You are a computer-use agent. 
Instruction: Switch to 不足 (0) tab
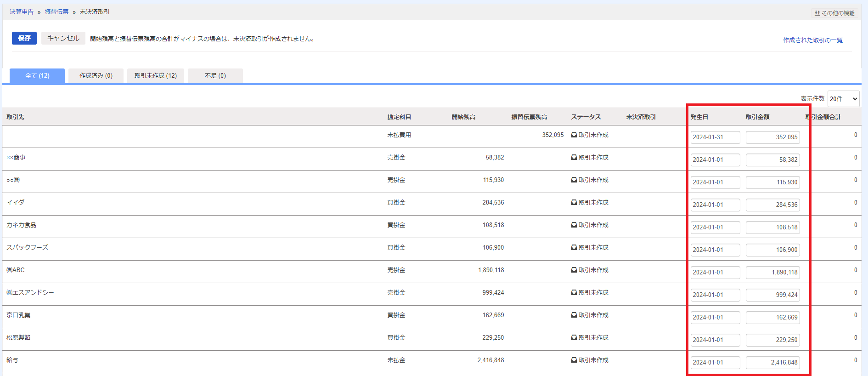pyautogui.click(x=215, y=76)
